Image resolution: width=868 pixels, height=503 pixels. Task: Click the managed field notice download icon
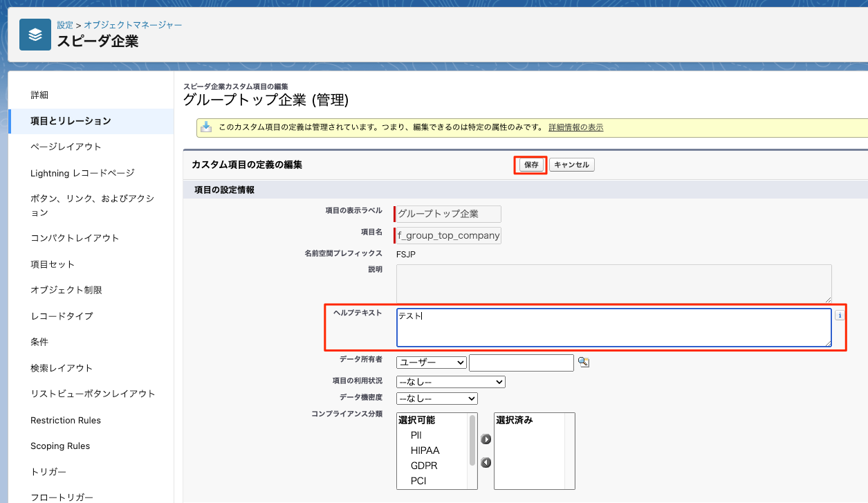(206, 127)
